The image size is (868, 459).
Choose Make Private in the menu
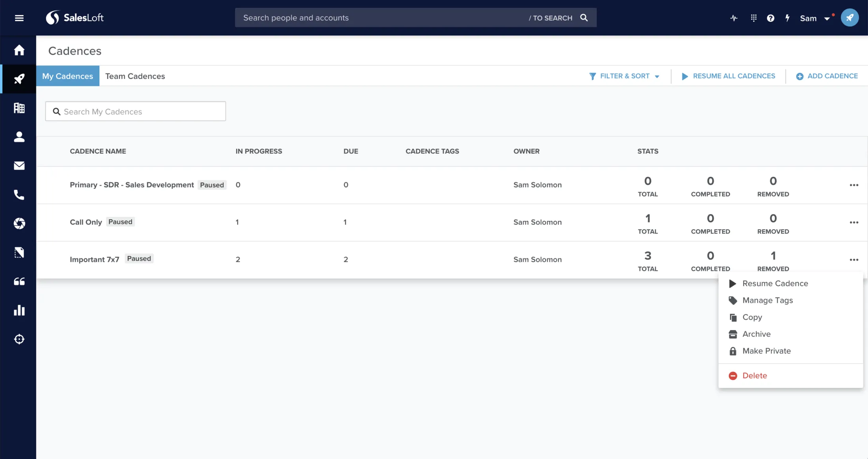pyautogui.click(x=766, y=351)
